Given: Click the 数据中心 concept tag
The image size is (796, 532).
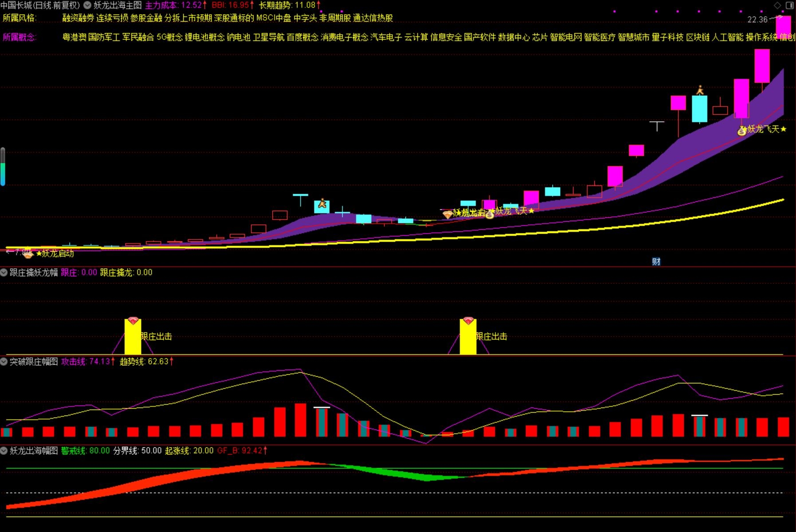Looking at the screenshot, I should coord(514,37).
